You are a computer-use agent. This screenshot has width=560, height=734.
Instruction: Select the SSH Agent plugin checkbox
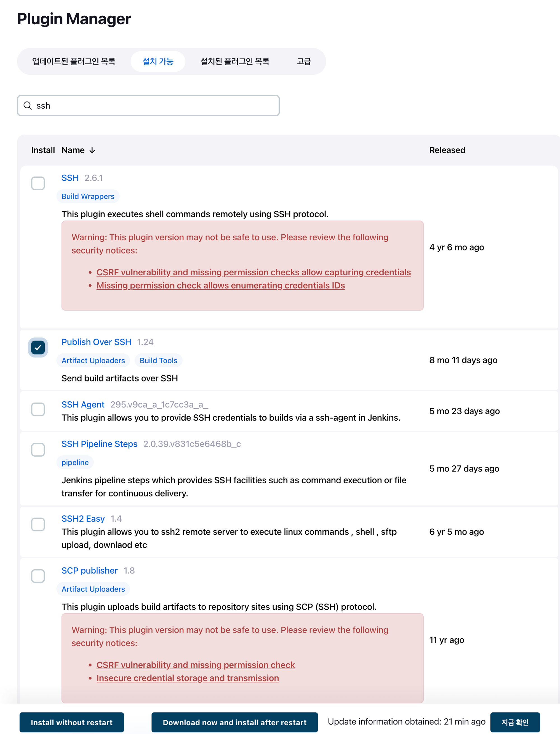click(x=38, y=409)
